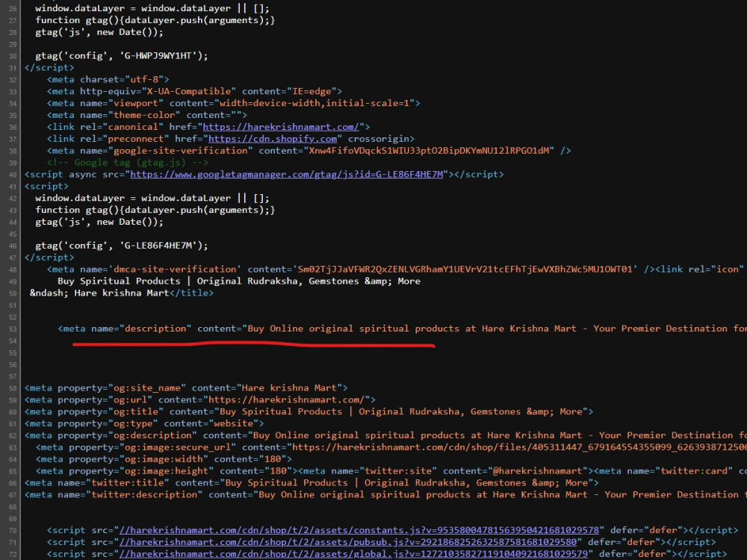This screenshot has height=560, width=747.
Task: Click the opening <script> tag on line 41
Action: tap(46, 187)
